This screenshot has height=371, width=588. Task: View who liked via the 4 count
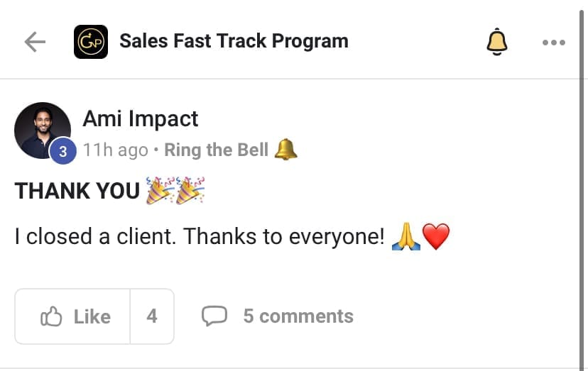coord(152,316)
